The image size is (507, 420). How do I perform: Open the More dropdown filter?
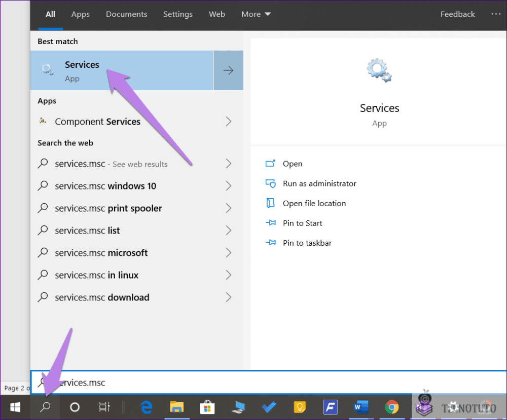coord(256,14)
